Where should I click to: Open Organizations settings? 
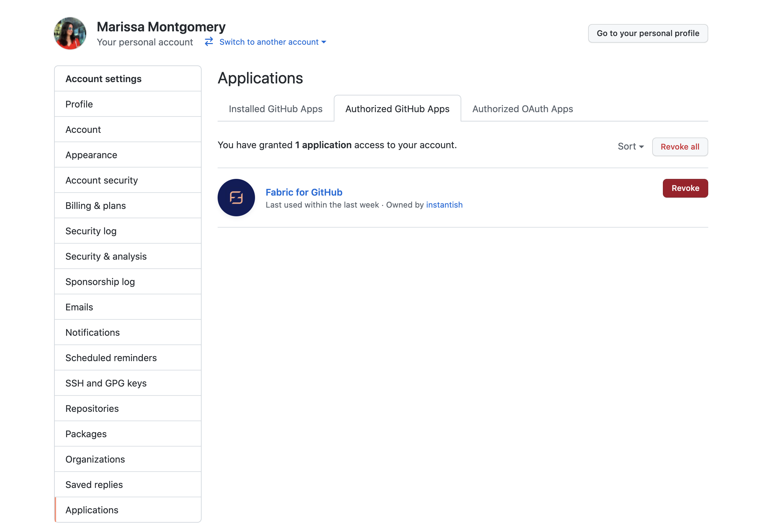(x=128, y=459)
